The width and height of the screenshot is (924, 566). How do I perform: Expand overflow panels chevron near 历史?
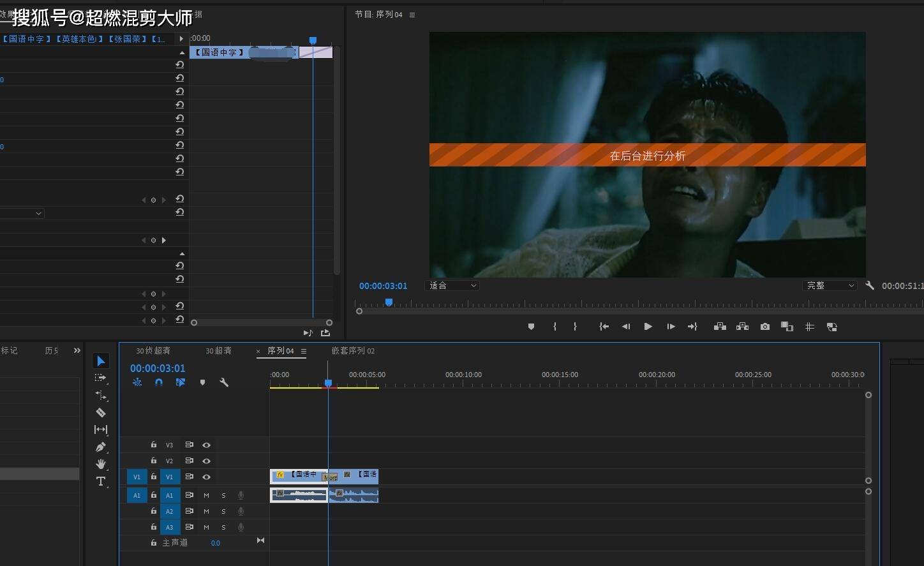click(77, 350)
